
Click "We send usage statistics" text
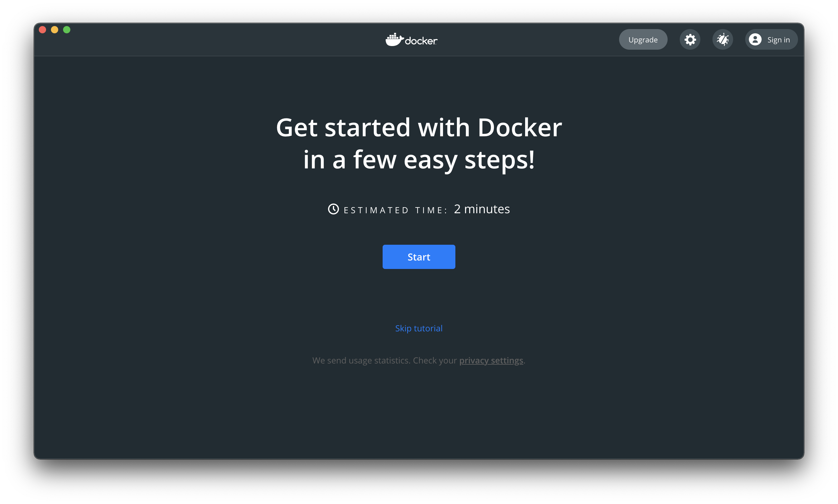[361, 361]
